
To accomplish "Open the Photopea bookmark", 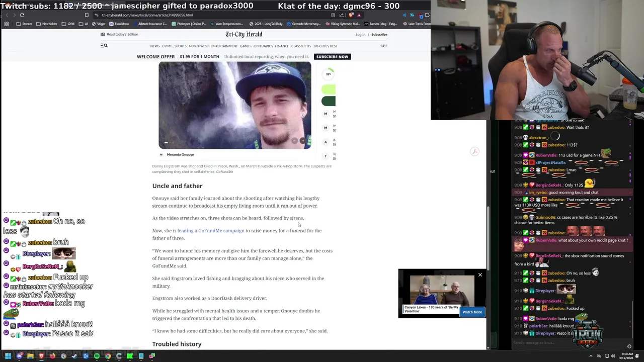I will pos(189,24).
